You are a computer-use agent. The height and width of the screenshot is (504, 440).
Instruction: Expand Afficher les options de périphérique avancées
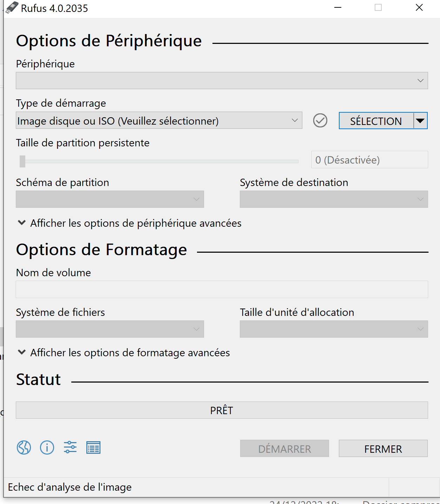point(129,223)
